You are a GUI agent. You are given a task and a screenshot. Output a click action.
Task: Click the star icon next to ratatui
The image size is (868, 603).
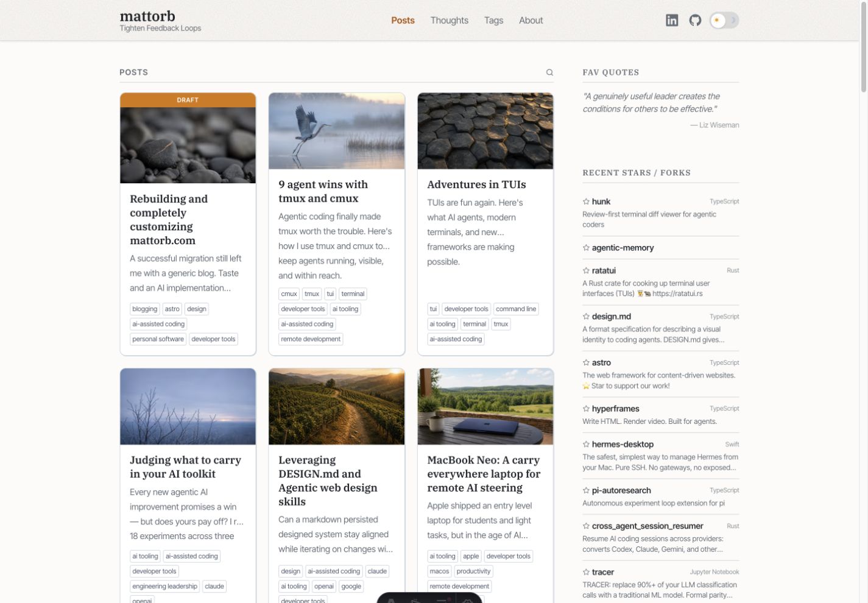pyautogui.click(x=586, y=270)
